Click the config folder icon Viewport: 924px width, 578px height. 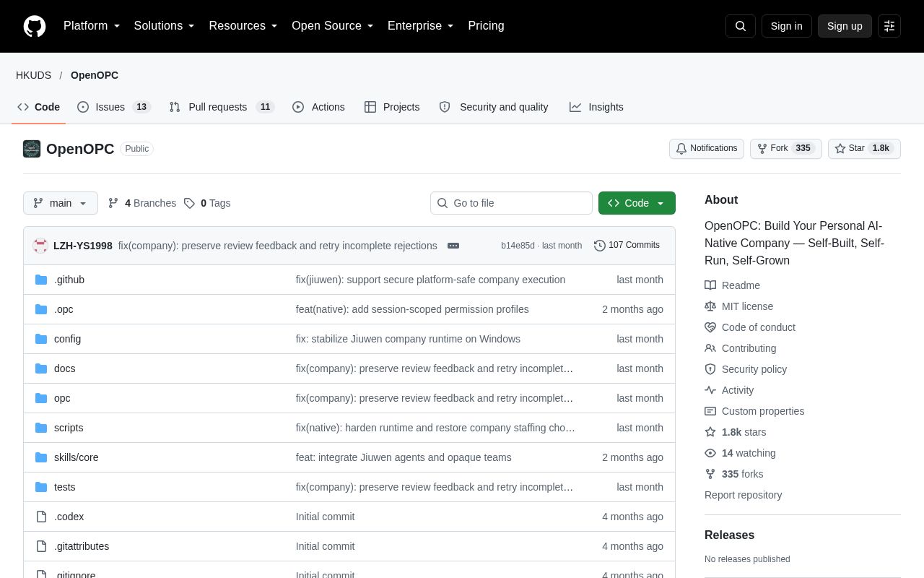[x=41, y=339]
